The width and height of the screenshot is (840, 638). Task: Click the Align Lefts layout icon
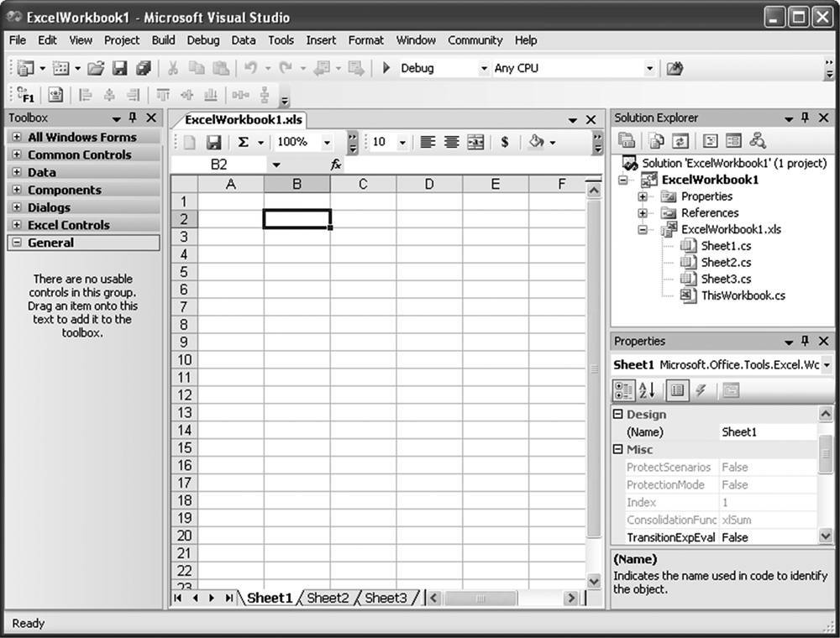[85, 95]
